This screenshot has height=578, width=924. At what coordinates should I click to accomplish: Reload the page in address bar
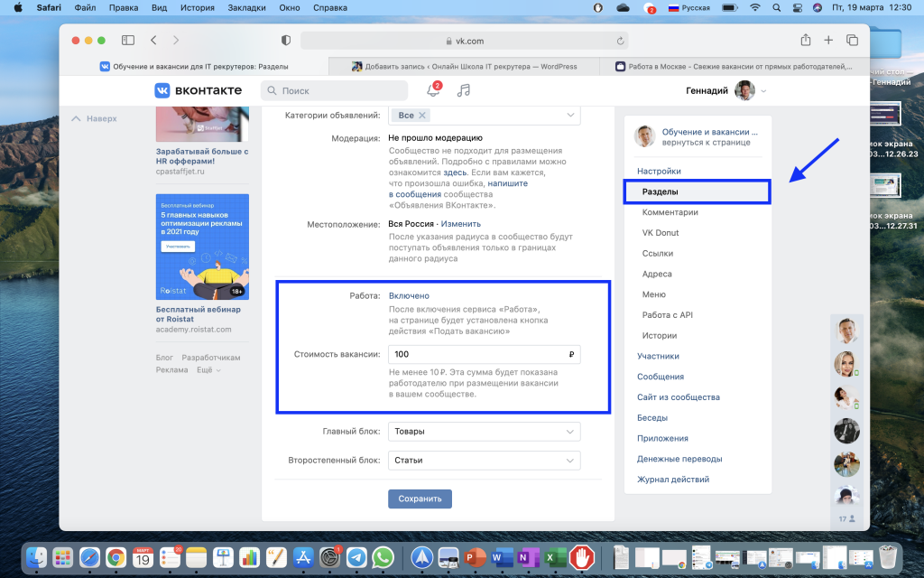click(620, 41)
